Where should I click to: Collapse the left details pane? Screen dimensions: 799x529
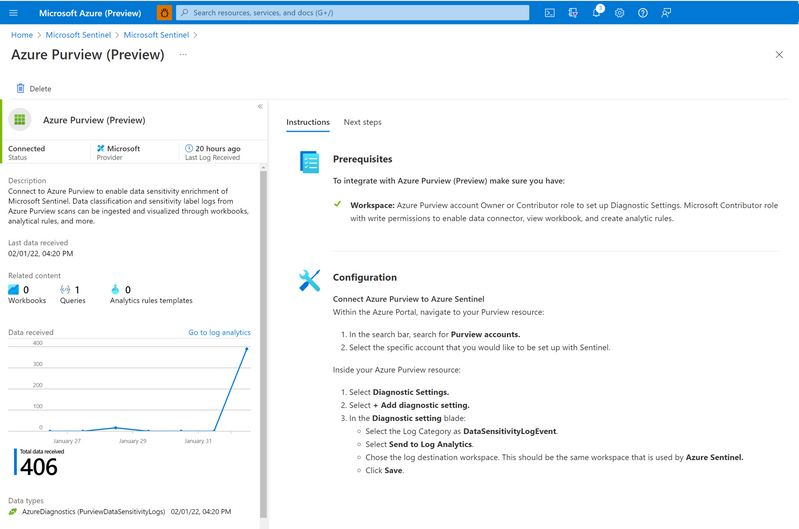point(260,106)
